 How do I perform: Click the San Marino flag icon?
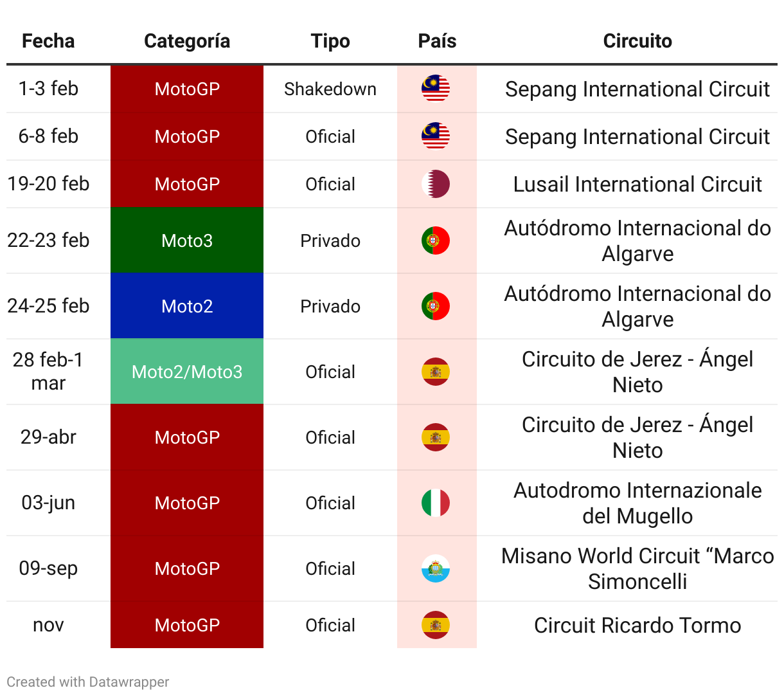coord(436,568)
